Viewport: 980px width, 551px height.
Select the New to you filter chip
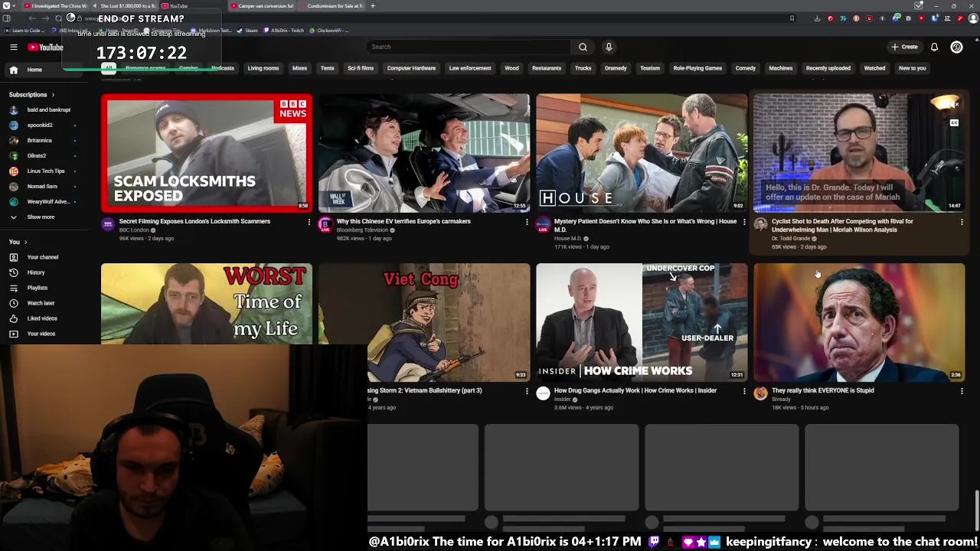(912, 68)
